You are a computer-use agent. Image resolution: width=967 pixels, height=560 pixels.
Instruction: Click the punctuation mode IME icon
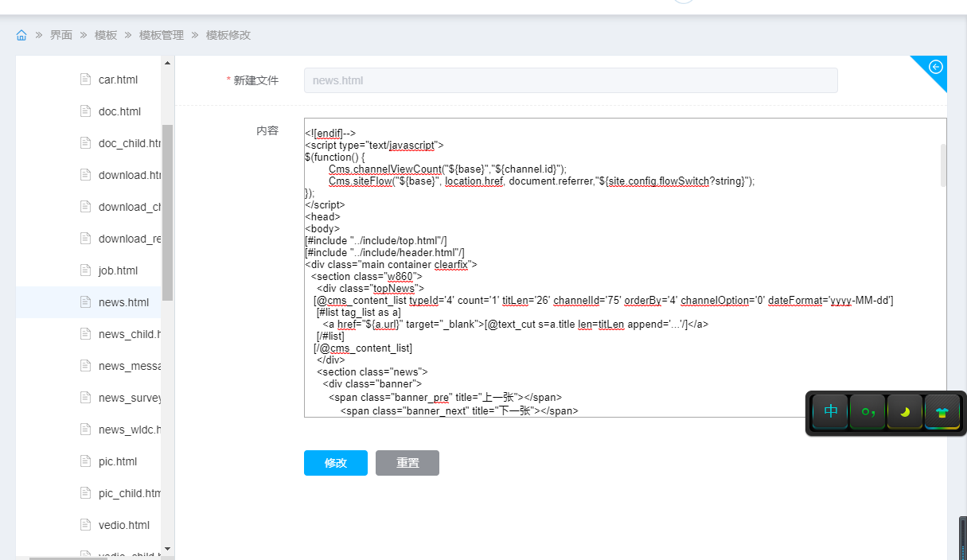pyautogui.click(x=868, y=412)
